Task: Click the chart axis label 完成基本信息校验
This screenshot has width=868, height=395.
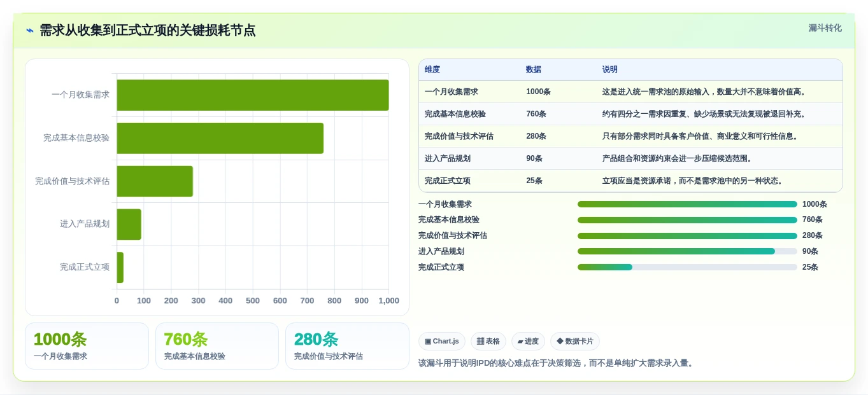Action: (76, 138)
